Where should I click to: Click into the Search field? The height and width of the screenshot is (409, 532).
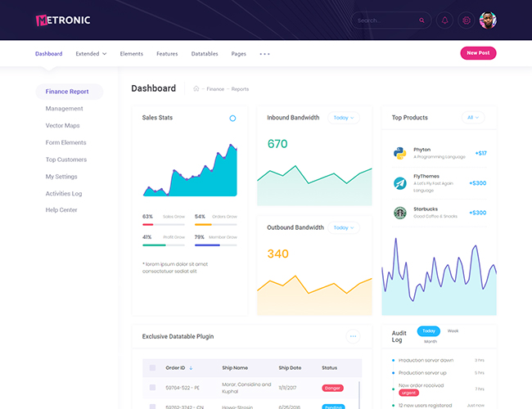385,20
